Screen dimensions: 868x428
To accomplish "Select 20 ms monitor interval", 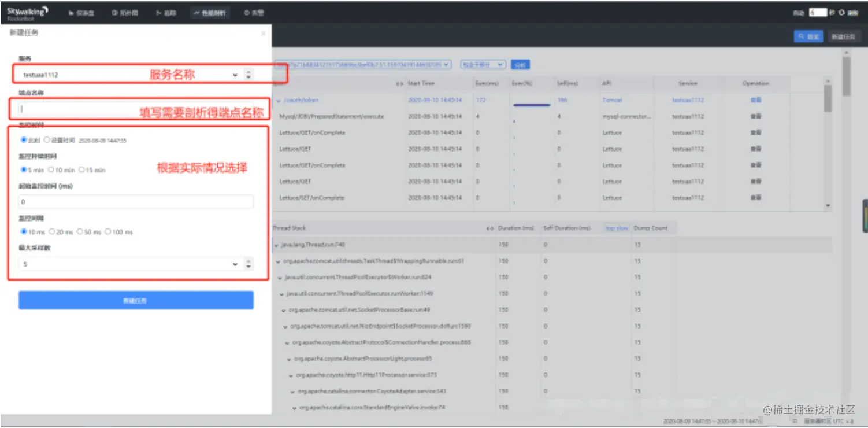I will (x=51, y=231).
